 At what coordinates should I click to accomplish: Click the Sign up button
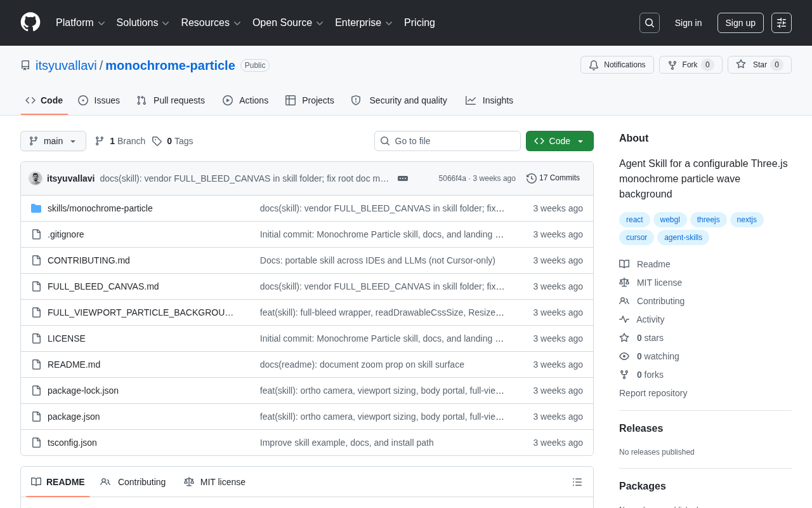[x=740, y=23]
